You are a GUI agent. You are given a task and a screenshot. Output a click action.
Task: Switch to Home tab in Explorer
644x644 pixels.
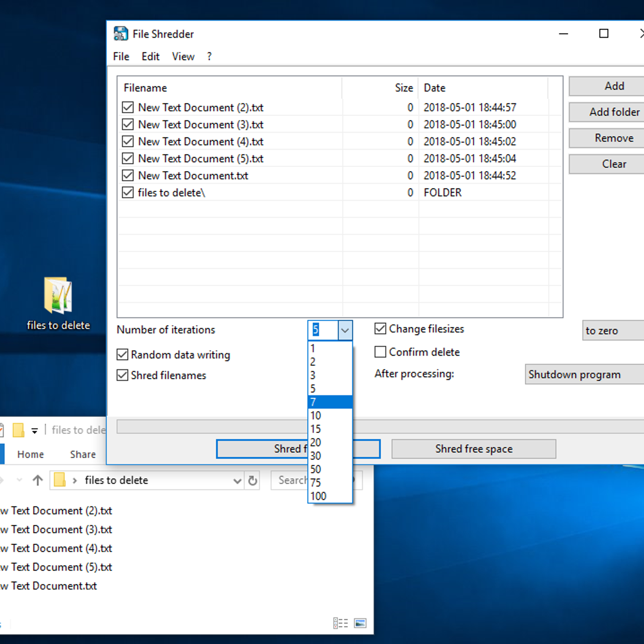coord(31,454)
